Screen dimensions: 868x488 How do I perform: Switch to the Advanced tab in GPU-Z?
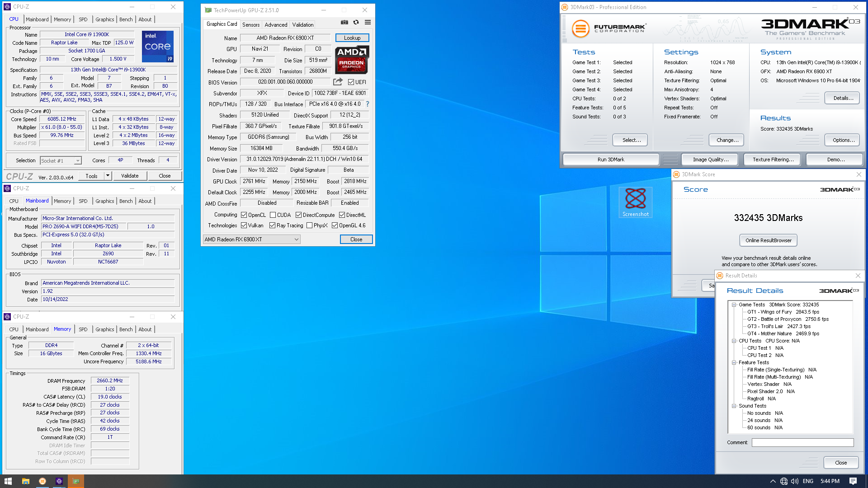pyautogui.click(x=276, y=25)
